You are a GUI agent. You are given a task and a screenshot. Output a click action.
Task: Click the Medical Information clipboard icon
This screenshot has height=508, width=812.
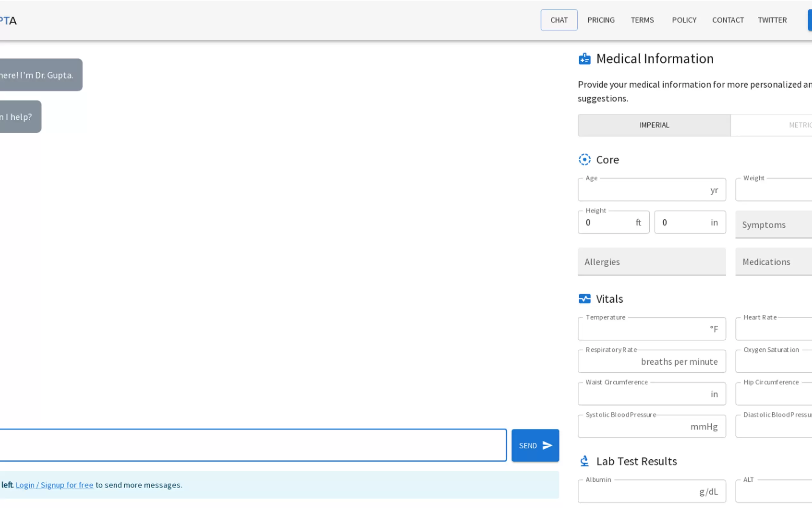584,59
